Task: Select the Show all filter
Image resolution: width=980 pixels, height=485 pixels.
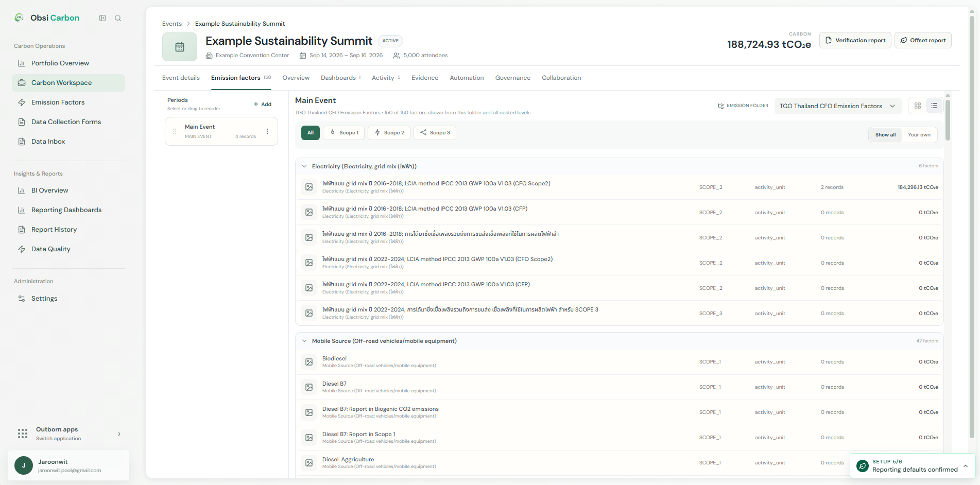Action: [x=885, y=135]
